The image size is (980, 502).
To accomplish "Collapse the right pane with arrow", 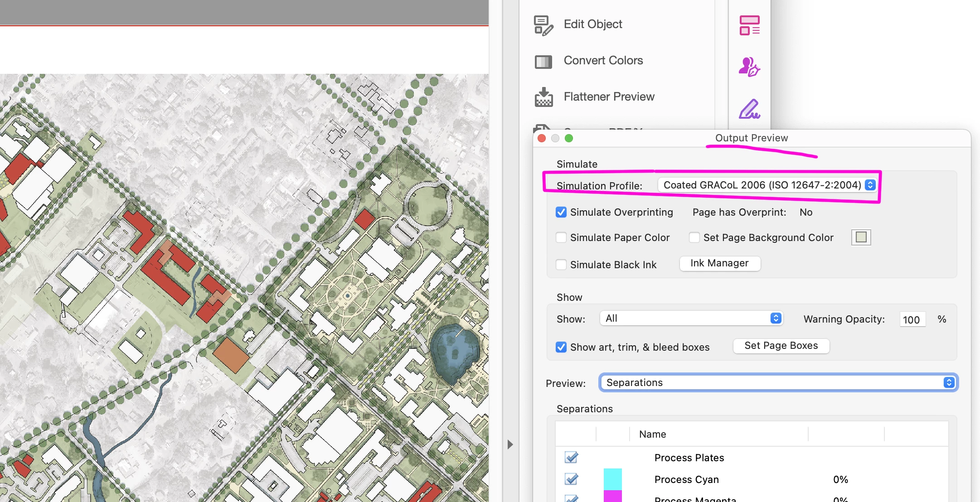I will 510,444.
